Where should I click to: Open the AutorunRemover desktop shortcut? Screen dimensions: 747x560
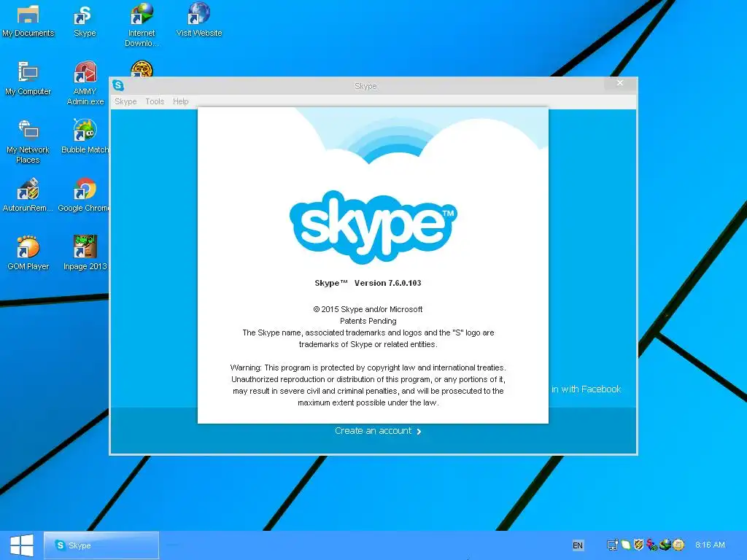point(28,195)
